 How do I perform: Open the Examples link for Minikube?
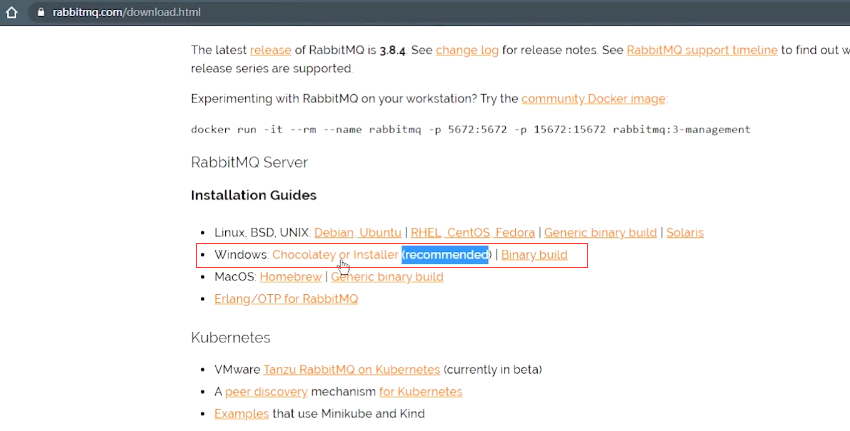[241, 414]
